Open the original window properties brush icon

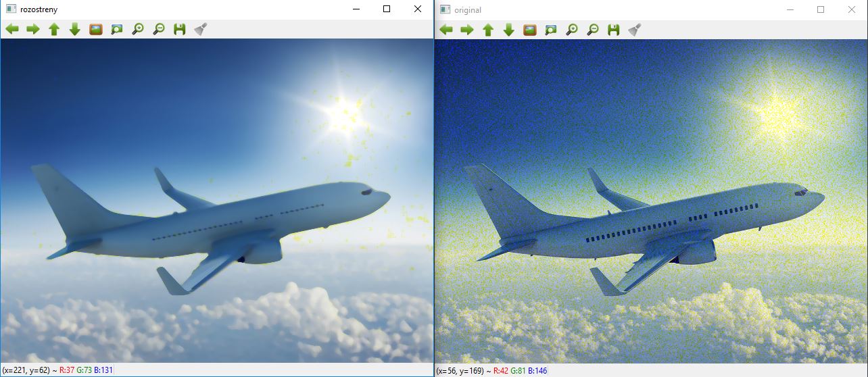pyautogui.click(x=635, y=29)
